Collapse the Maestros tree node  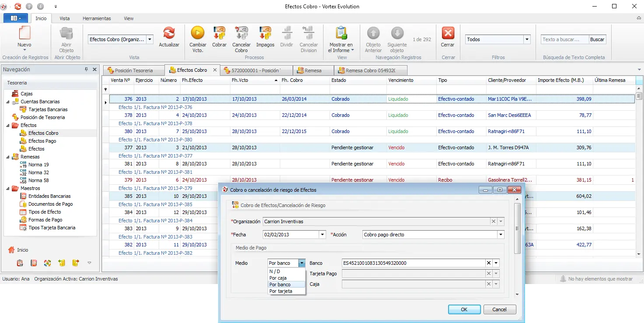pyautogui.click(x=8, y=188)
